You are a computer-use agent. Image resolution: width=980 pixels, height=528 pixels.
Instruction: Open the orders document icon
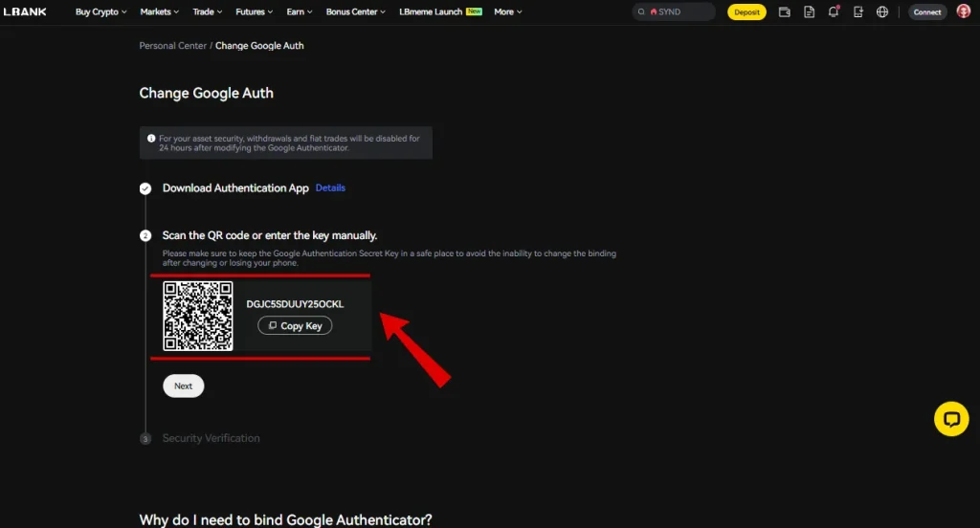click(x=809, y=11)
